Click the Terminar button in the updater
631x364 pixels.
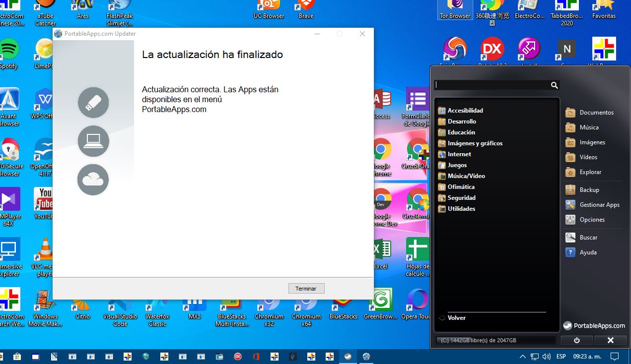pyautogui.click(x=306, y=289)
